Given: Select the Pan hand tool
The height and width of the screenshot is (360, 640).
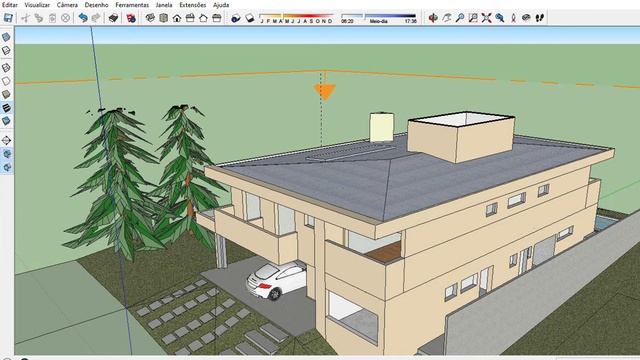Looking at the screenshot, I should pos(447,18).
